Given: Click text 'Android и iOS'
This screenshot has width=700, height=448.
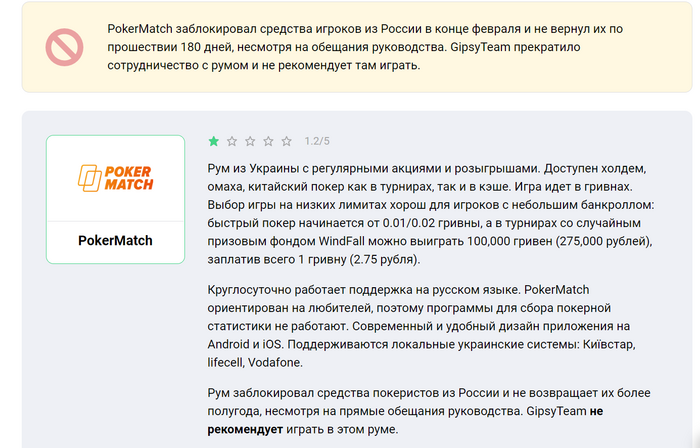Looking at the screenshot, I should pos(245,344).
